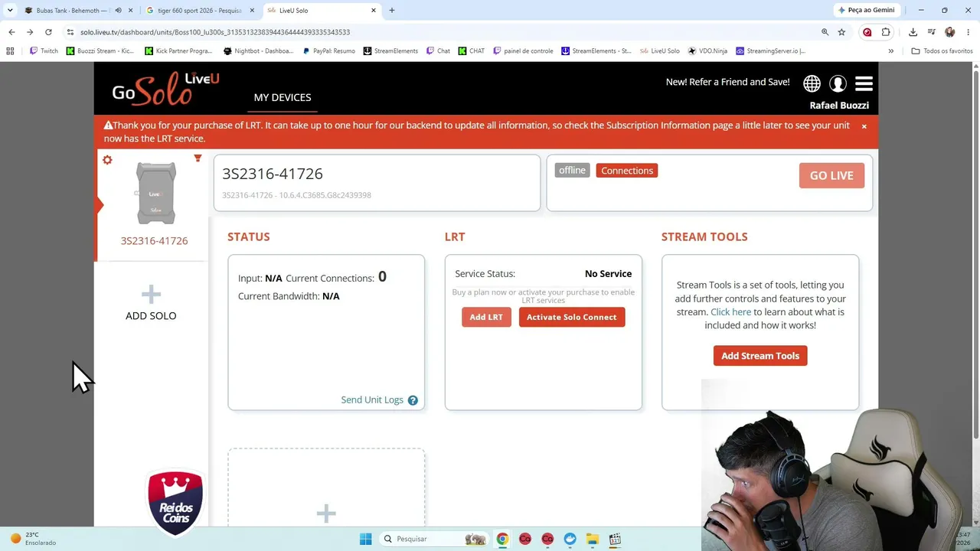Mute the Bubas Tank tab audio
Screen dimensions: 980x551
click(118, 11)
